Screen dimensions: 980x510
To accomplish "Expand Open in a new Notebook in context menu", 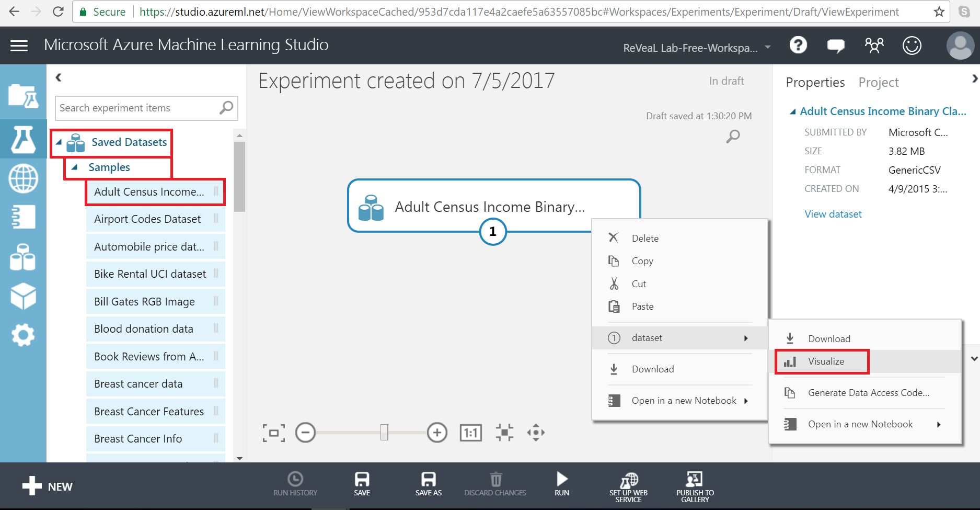I will click(x=679, y=401).
